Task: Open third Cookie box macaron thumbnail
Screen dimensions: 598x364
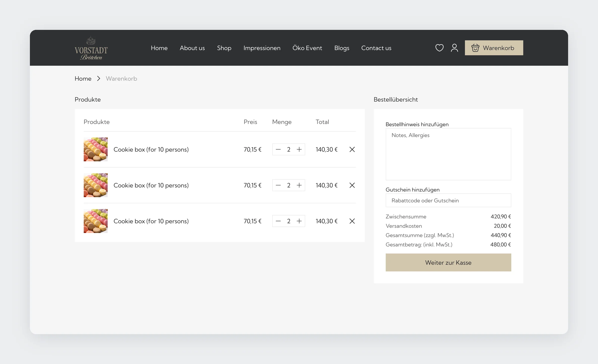Action: 96,221
